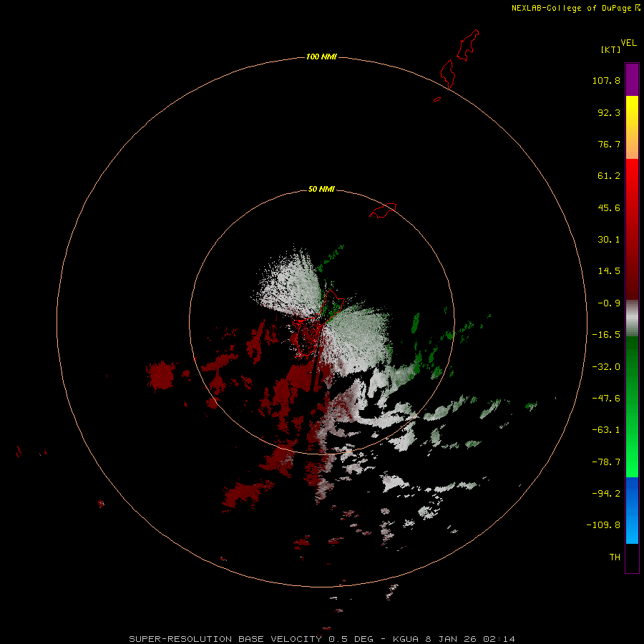Click the 50 NMI range ring label

point(321,189)
